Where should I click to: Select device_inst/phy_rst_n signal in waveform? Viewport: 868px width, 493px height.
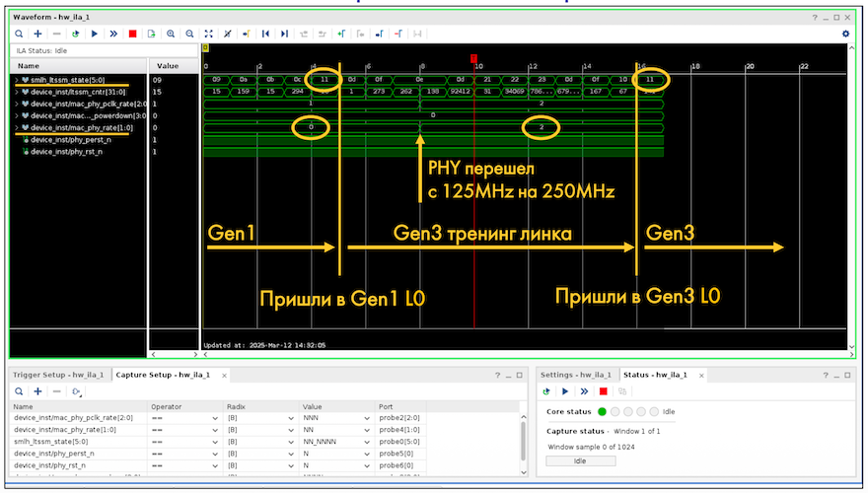[66, 152]
